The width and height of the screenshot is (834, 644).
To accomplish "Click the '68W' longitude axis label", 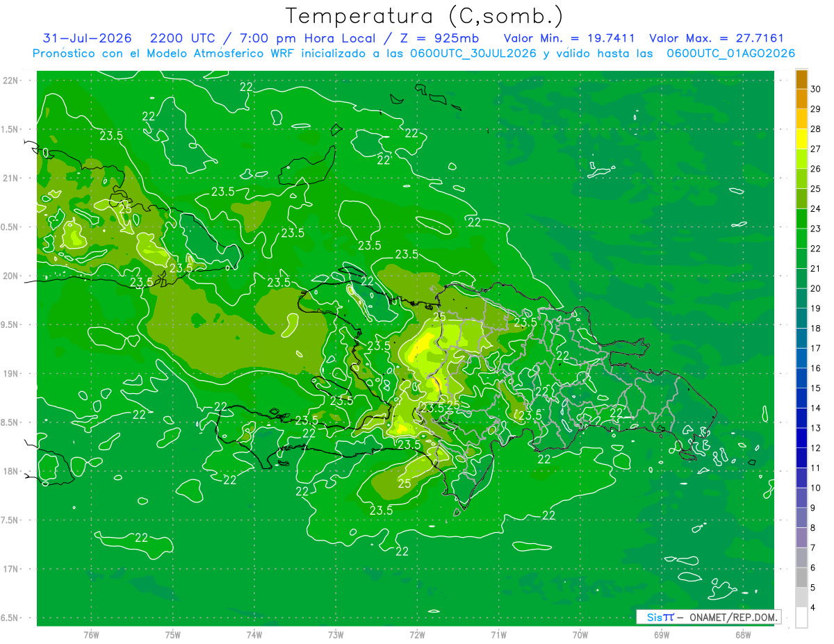I will click(x=743, y=634).
